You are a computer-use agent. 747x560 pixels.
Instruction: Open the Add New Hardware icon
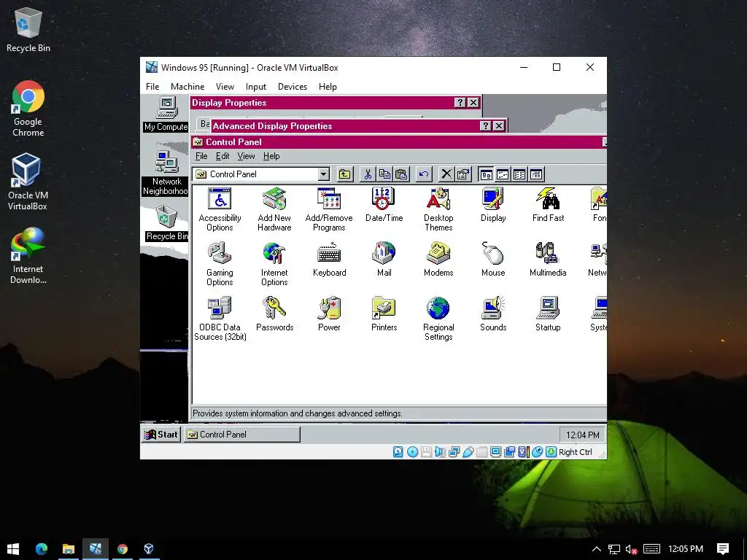[x=274, y=209]
